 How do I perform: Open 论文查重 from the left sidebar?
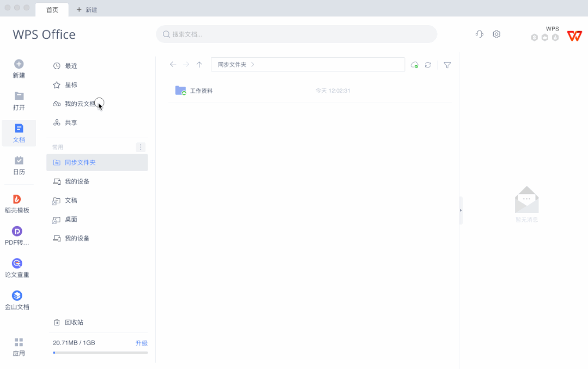point(18,268)
